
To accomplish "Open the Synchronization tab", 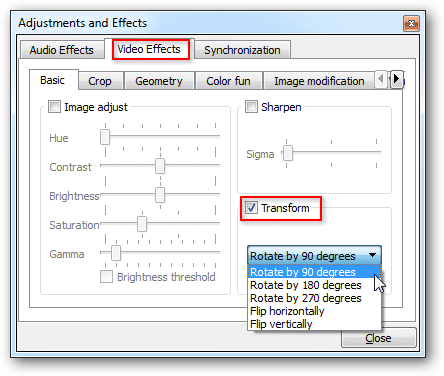I will (x=242, y=50).
